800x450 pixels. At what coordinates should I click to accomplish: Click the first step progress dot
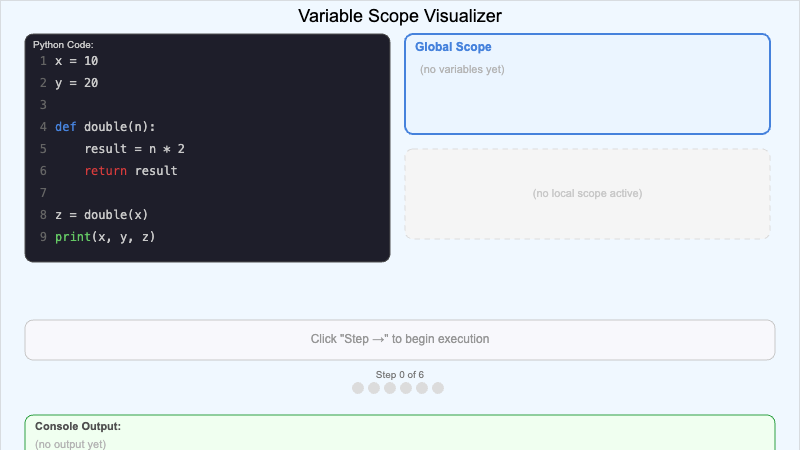click(358, 388)
